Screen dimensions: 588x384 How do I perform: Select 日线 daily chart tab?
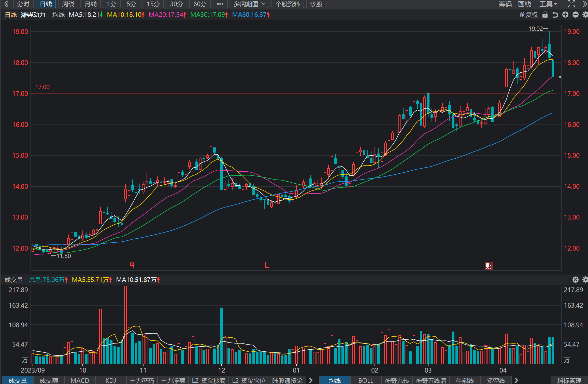coord(46,4)
